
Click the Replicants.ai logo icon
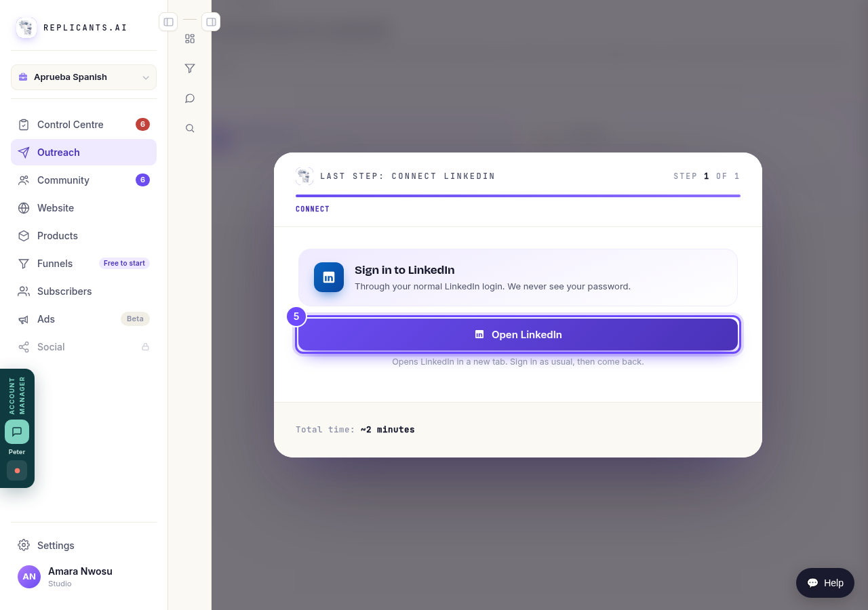26,28
